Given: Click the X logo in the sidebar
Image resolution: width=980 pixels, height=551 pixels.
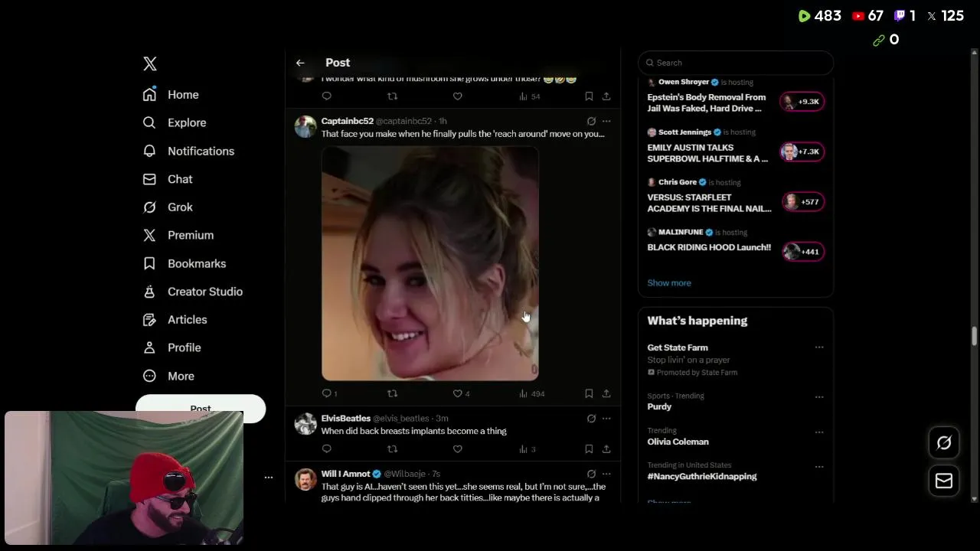Looking at the screenshot, I should pyautogui.click(x=150, y=64).
